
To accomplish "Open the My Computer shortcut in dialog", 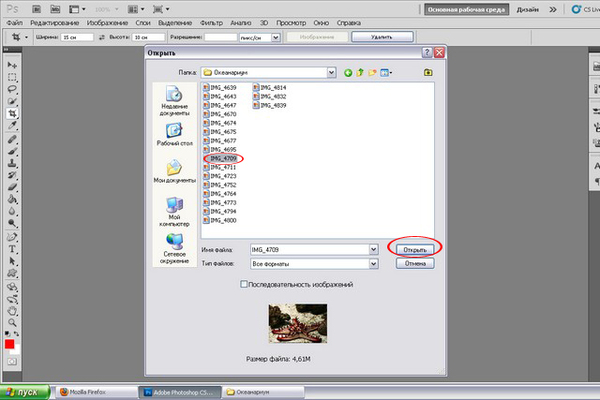I will (x=174, y=208).
